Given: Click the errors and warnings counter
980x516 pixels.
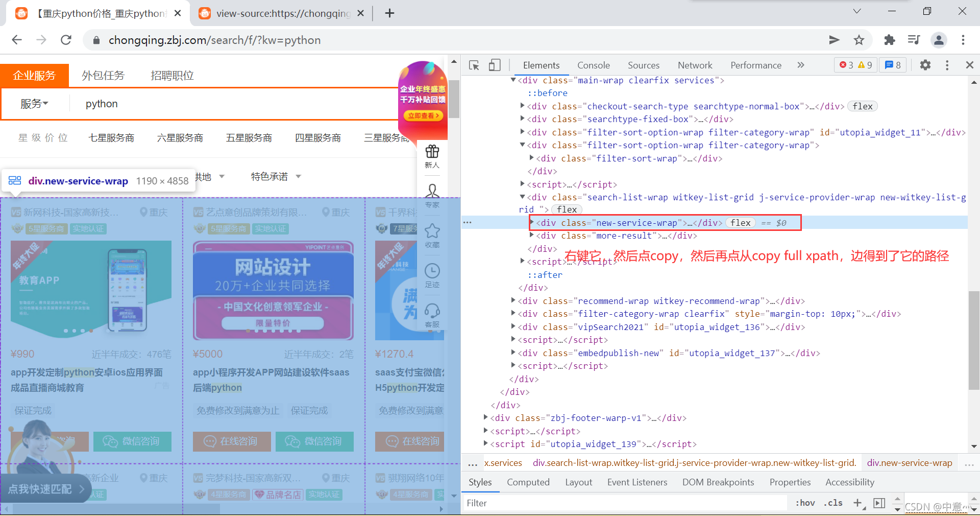Looking at the screenshot, I should [x=856, y=65].
